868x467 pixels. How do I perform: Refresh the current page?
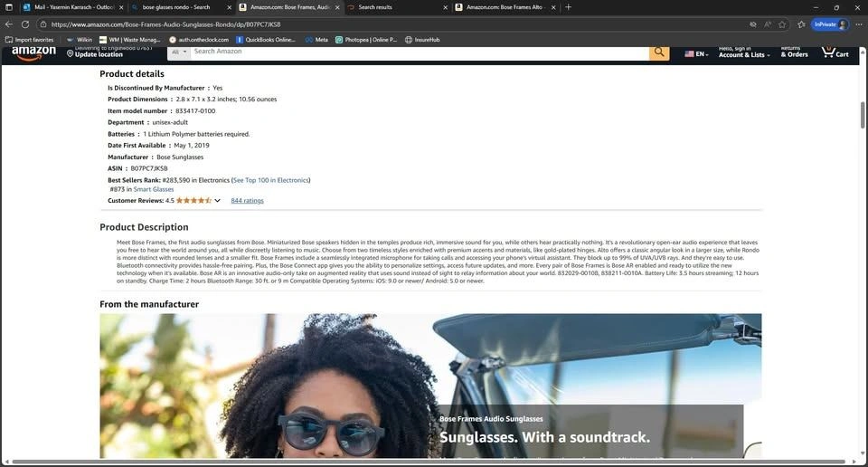click(x=25, y=24)
